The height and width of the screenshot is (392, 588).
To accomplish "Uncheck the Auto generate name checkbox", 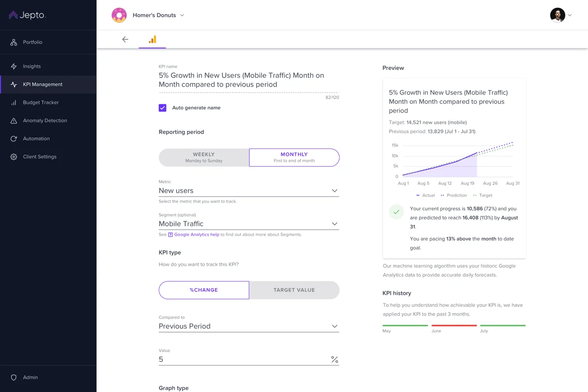I will tap(163, 108).
